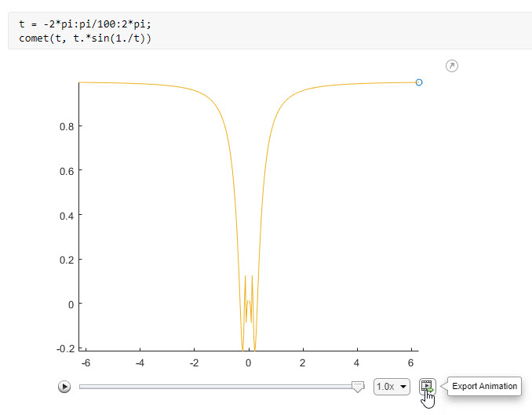Click y-axis tick label 0.4
The image size is (532, 415).
click(x=67, y=216)
